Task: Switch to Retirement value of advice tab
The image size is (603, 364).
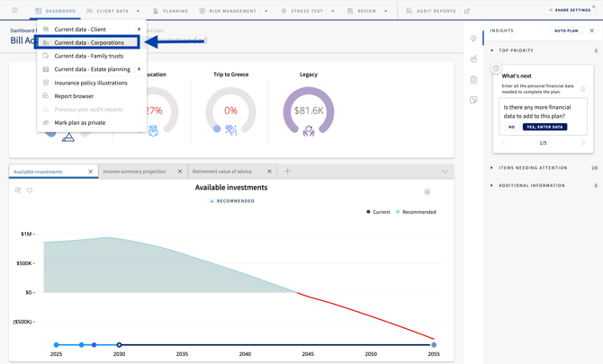Action: point(222,172)
